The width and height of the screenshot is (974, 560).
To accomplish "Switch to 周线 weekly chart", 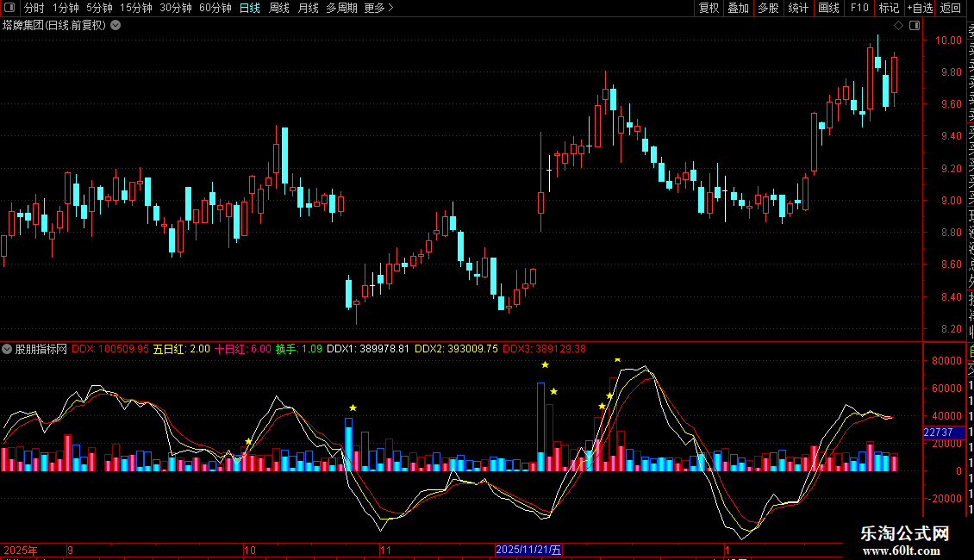I will click(x=279, y=8).
